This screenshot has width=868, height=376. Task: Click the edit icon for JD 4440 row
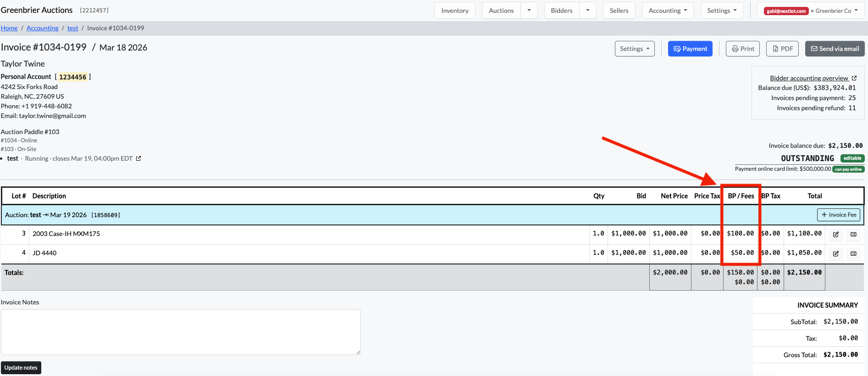coord(836,253)
